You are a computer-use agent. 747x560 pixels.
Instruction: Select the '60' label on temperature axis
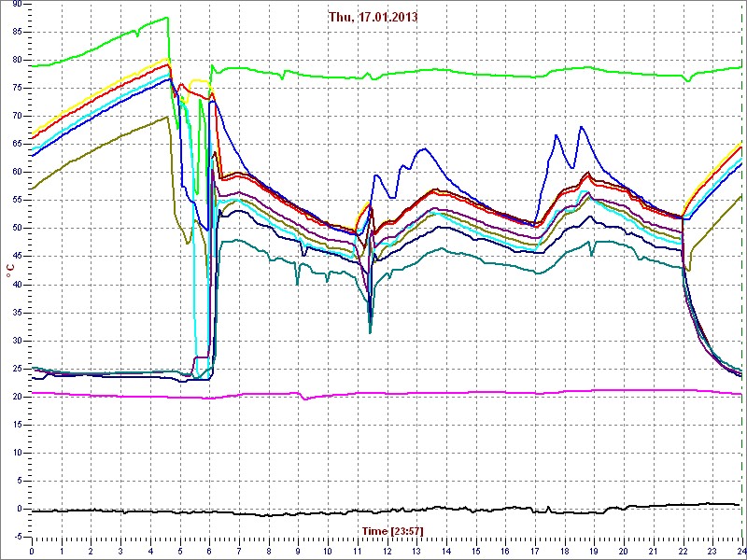pyautogui.click(x=16, y=173)
